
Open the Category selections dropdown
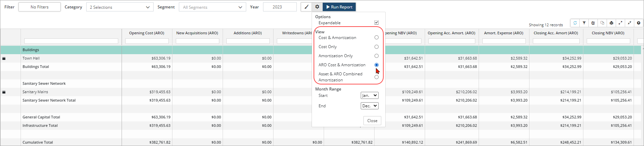click(x=120, y=7)
